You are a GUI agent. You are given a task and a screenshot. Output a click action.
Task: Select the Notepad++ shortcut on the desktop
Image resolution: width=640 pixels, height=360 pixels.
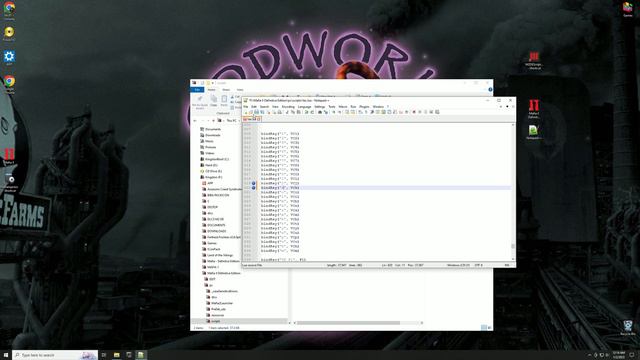point(533,132)
